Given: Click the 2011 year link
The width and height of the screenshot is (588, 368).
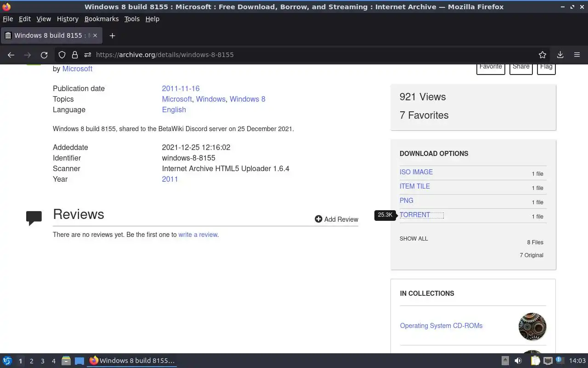Looking at the screenshot, I should coord(170,179).
